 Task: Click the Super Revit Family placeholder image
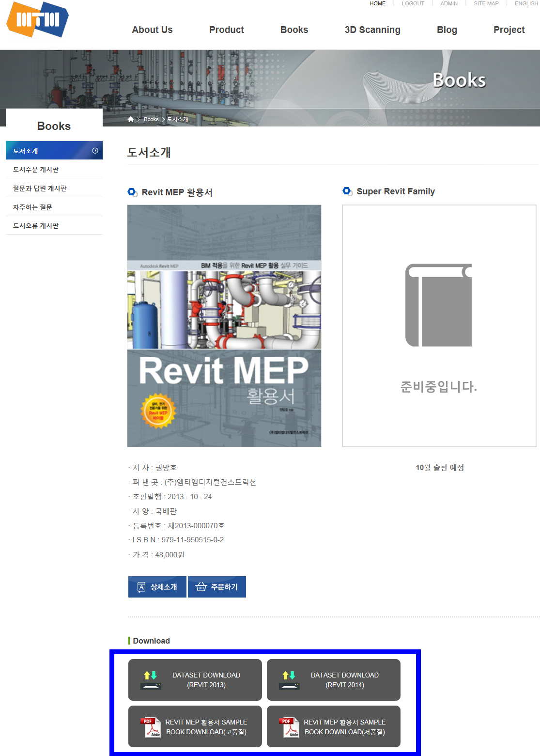[439, 326]
